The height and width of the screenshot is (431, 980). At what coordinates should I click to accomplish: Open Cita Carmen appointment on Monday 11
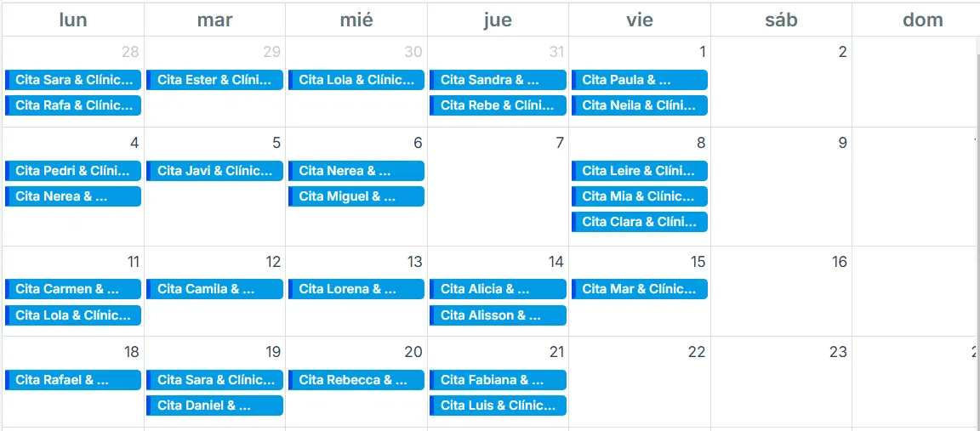(x=73, y=289)
